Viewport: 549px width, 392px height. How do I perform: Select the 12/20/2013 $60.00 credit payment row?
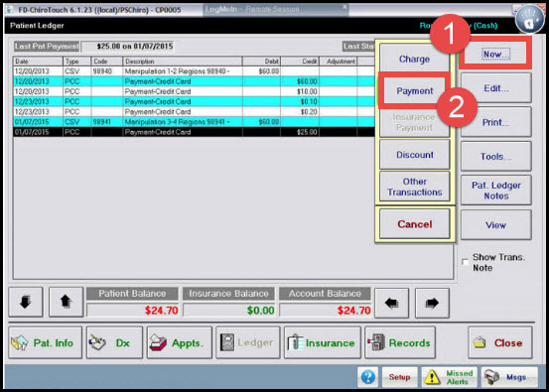[x=194, y=81]
